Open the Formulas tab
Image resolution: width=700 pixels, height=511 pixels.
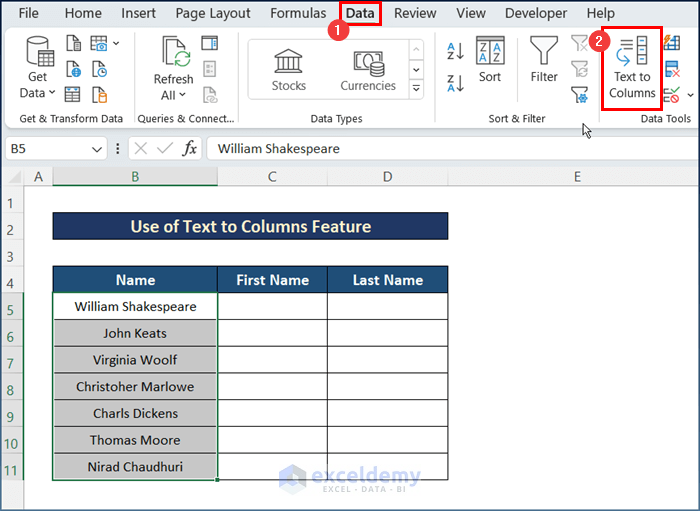pyautogui.click(x=298, y=13)
